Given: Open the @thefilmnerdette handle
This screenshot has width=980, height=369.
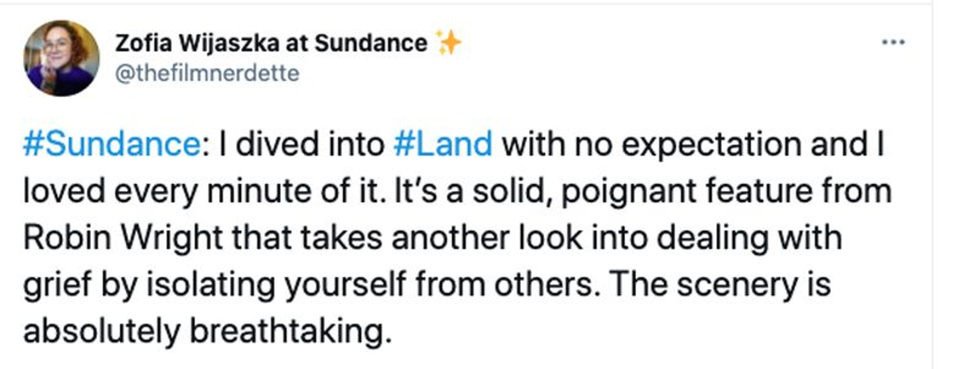Looking at the screenshot, I should tap(207, 74).
